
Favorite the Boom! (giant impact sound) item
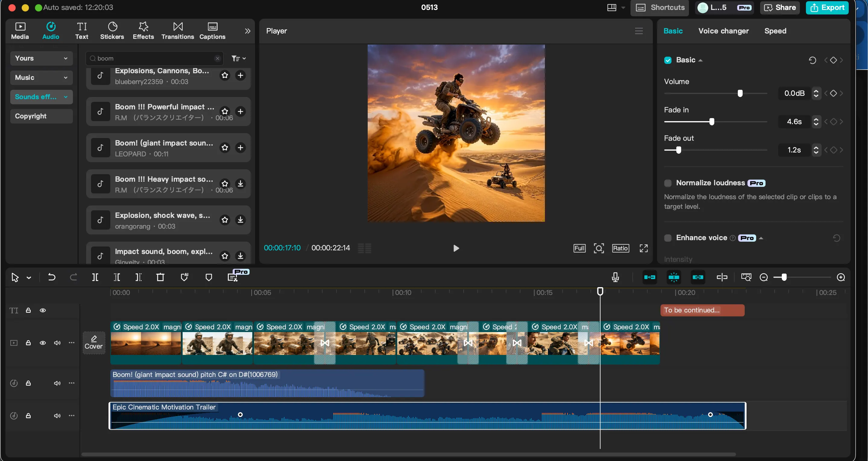[x=225, y=148]
